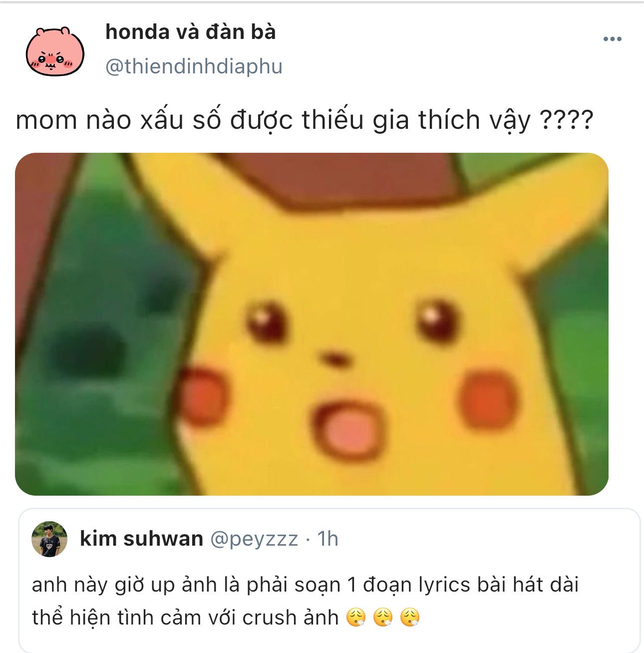Viewport: 644px width, 653px height.
Task: Click the last exhaling face emoji
Action: tap(410, 618)
